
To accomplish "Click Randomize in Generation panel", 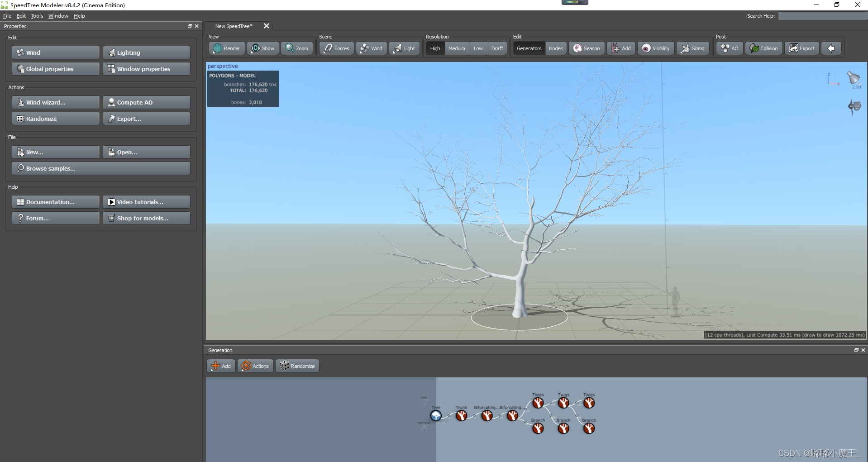I will click(x=297, y=366).
